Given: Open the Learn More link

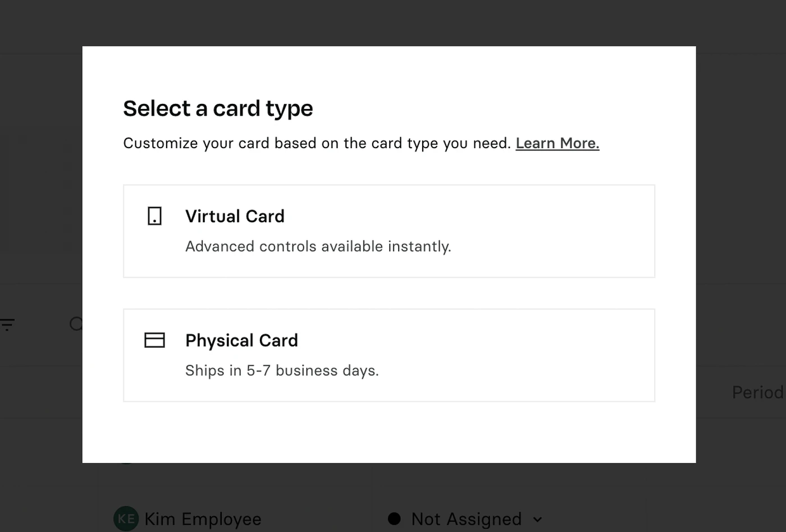Looking at the screenshot, I should (x=557, y=144).
